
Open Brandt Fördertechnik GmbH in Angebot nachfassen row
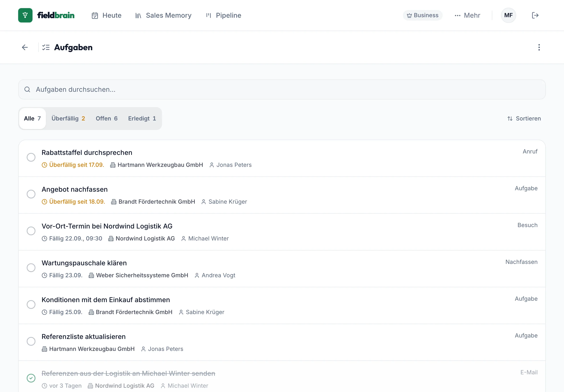[157, 202]
